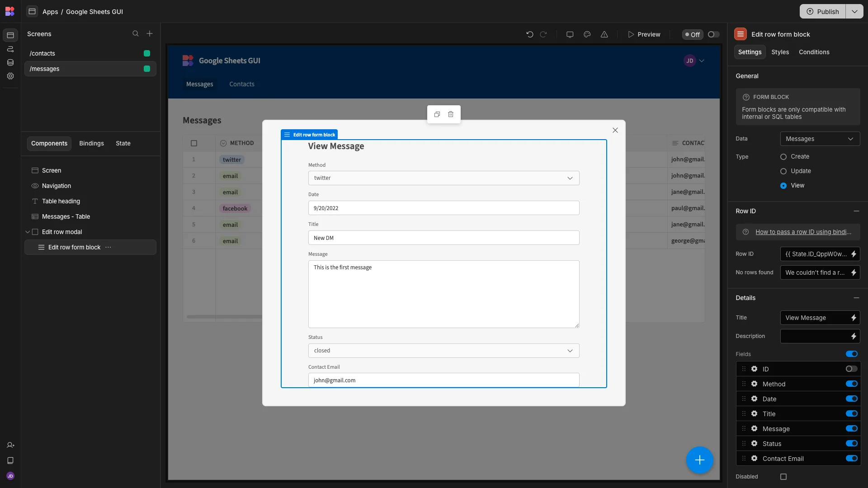Select the /contacts screen
Viewport: 868px width, 488px height.
pyautogui.click(x=90, y=53)
